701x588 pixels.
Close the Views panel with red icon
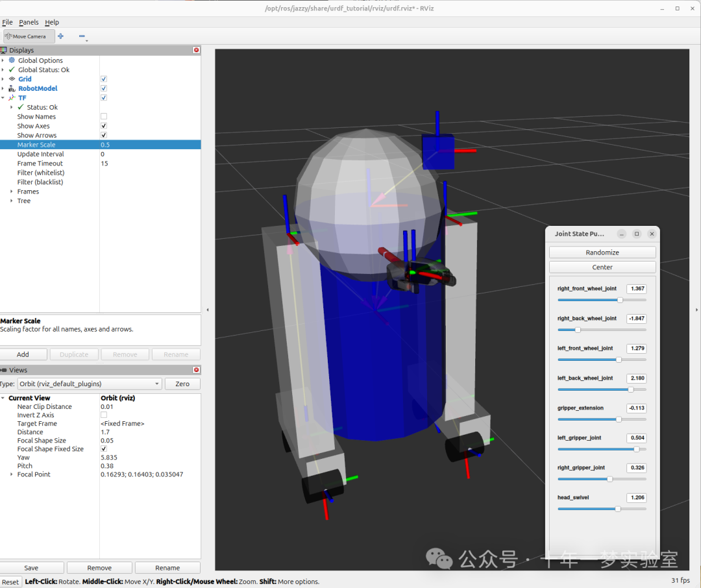(x=196, y=370)
